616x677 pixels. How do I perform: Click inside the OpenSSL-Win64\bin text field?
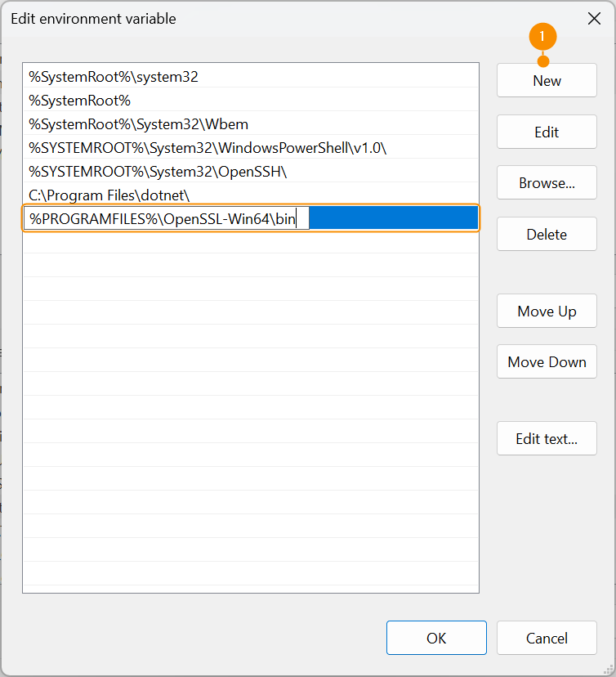(x=163, y=219)
